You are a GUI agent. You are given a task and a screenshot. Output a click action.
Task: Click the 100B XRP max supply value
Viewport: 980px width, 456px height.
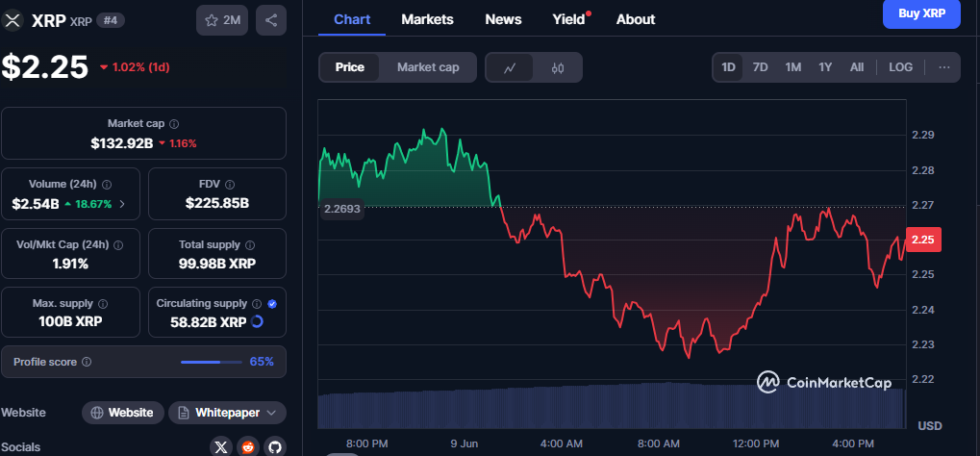pos(70,322)
